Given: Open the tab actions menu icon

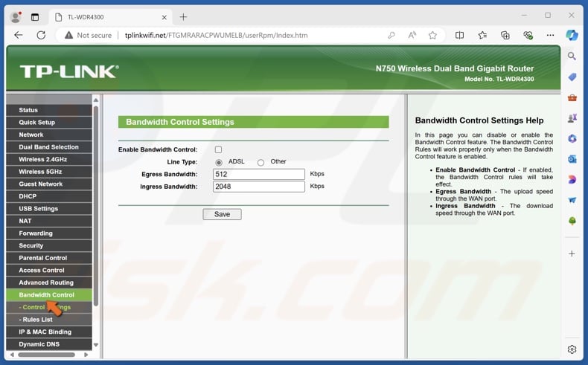Looking at the screenshot, I should (35, 17).
